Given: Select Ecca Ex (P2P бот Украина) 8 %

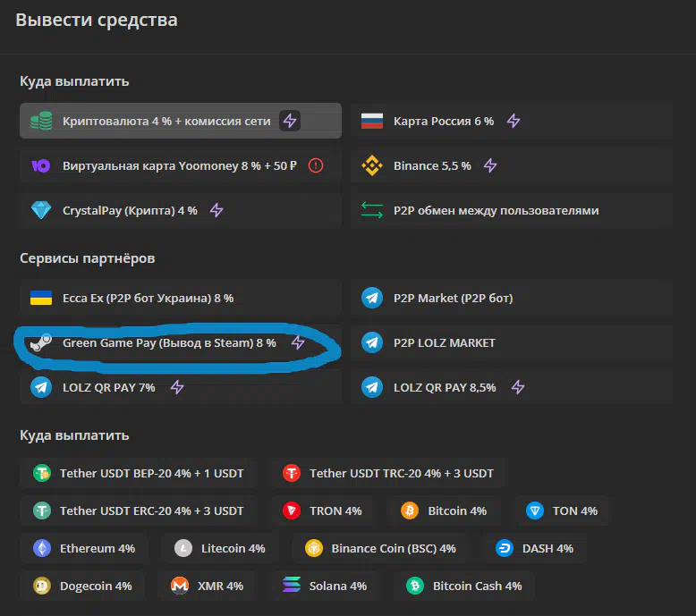Looking at the screenshot, I should (181, 298).
